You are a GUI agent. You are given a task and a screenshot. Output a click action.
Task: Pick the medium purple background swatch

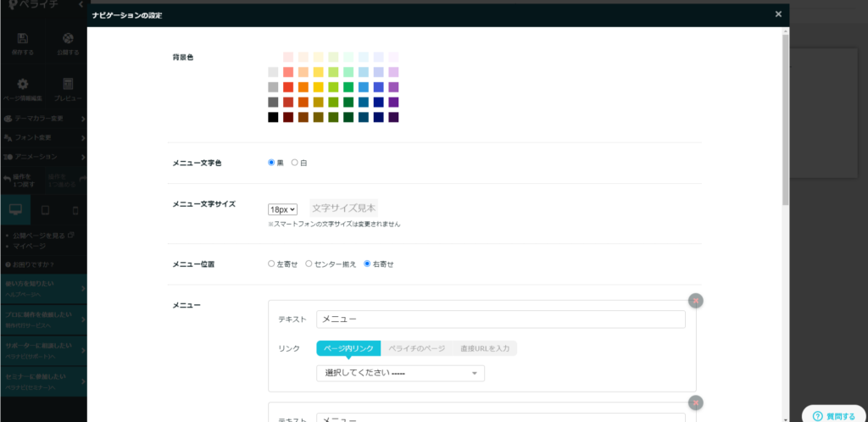[393, 87]
